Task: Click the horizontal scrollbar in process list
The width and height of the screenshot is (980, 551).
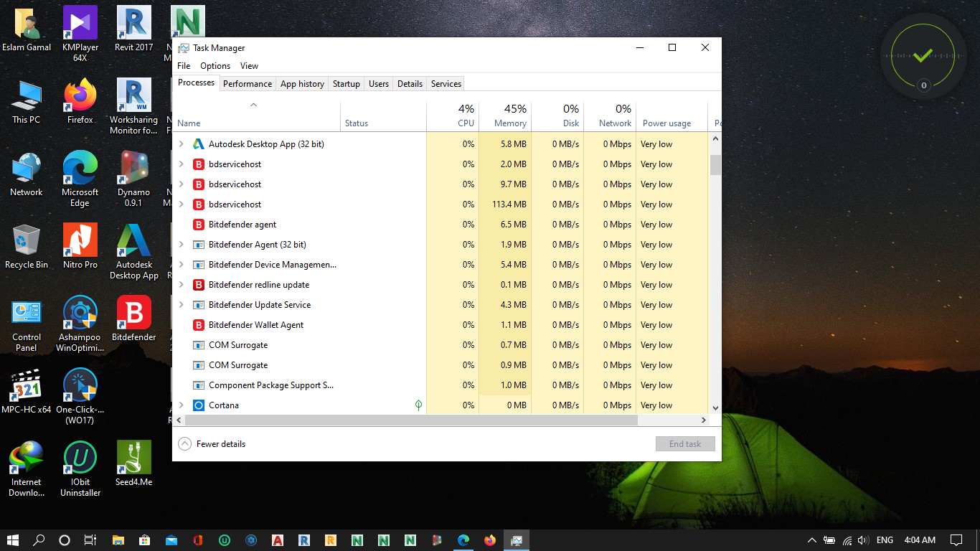Action: pyautogui.click(x=430, y=420)
